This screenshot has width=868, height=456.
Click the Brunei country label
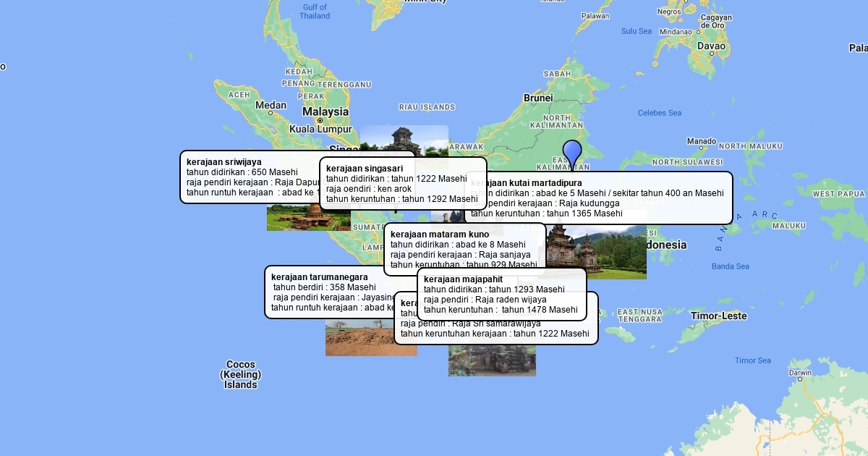coord(538,98)
